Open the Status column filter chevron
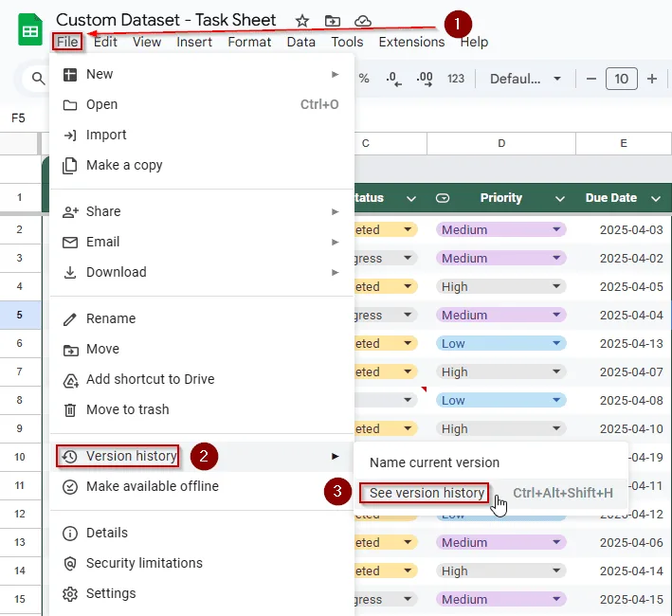This screenshot has width=672, height=616. (411, 198)
